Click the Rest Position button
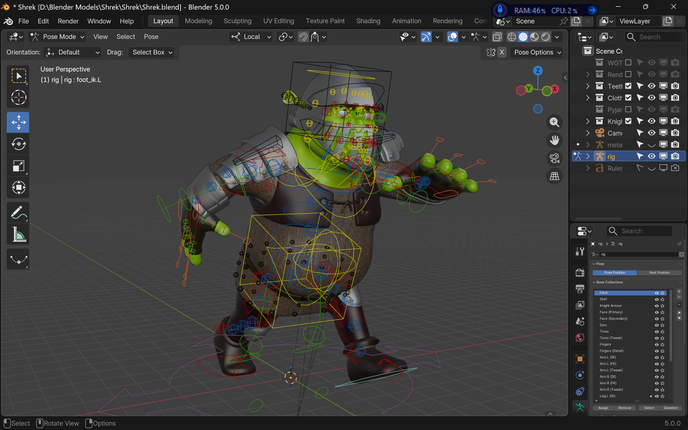 (659, 272)
